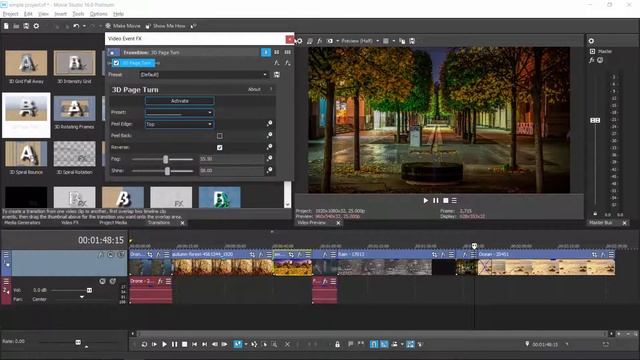Screen dimensions: 640x360
Task: Click About in 3D Page Turn panel
Action: 254,89
